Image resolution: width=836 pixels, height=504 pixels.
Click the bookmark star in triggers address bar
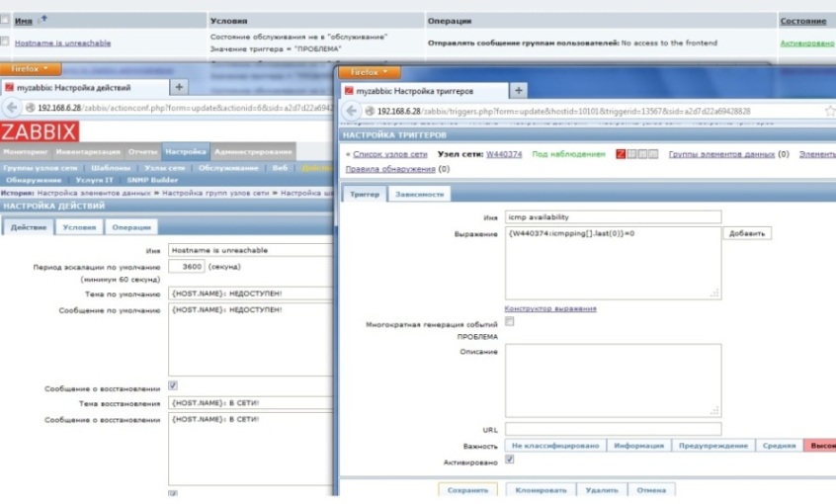(x=830, y=111)
